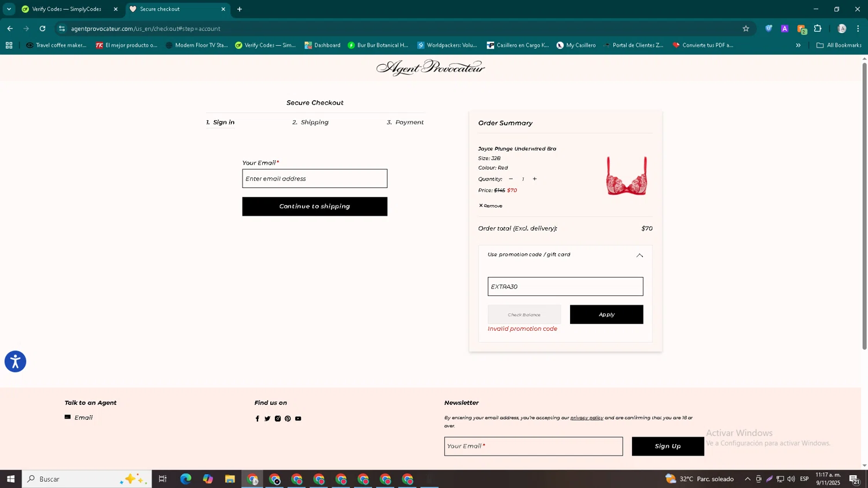868x488 pixels.
Task: Click the Check Balance button
Action: (x=524, y=315)
